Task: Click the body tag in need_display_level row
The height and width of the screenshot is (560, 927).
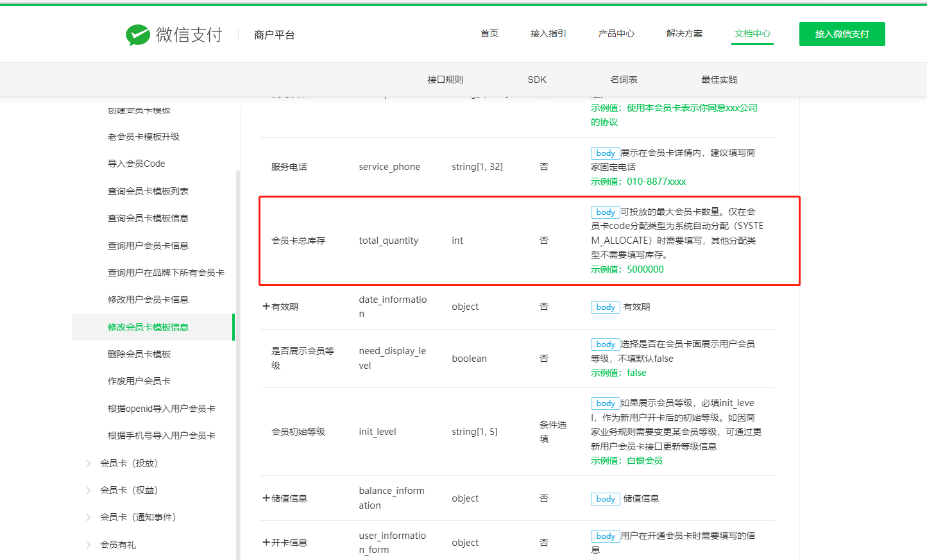Action: click(606, 344)
